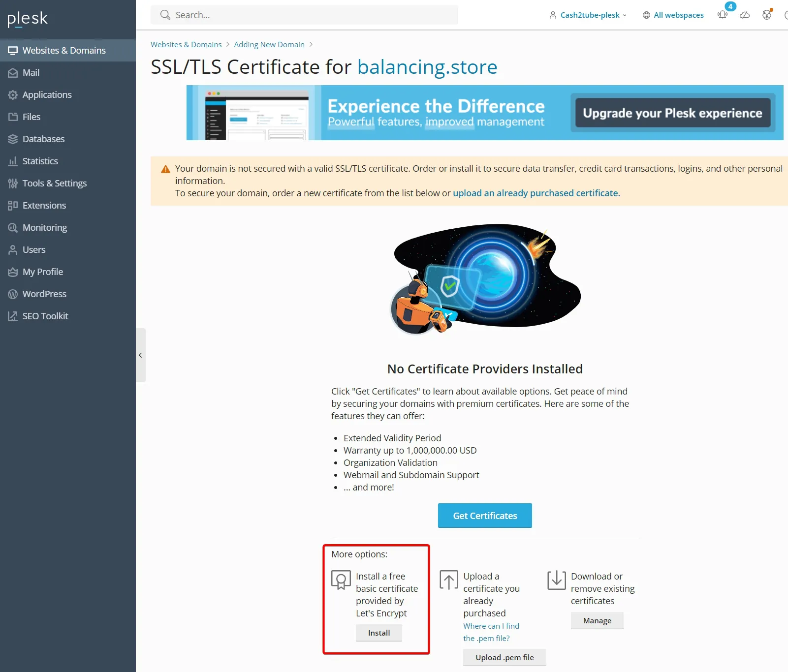
Task: Open WordPress in the sidebar
Action: [68, 294]
